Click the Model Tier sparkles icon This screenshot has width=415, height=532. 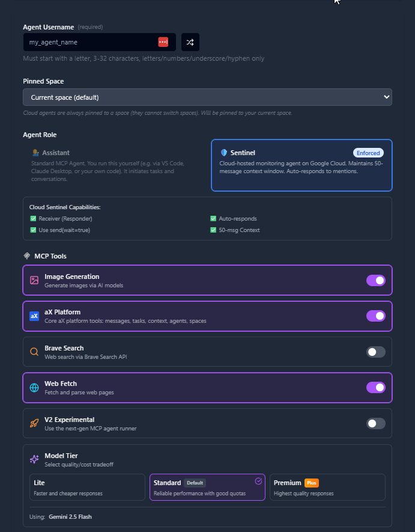click(x=34, y=459)
